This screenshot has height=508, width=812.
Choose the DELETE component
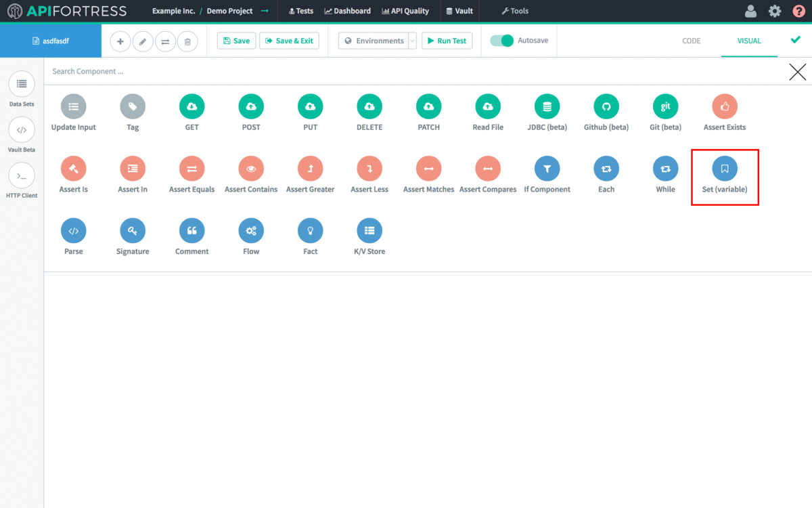[x=369, y=106]
